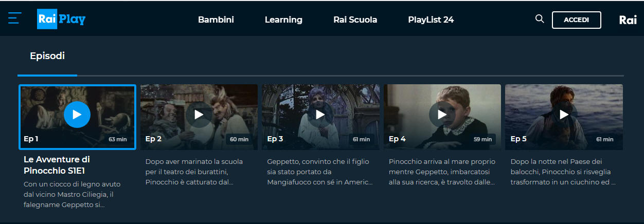This screenshot has width=644, height=224.
Task: Play episode 1 with blue play button
Action: [77, 114]
